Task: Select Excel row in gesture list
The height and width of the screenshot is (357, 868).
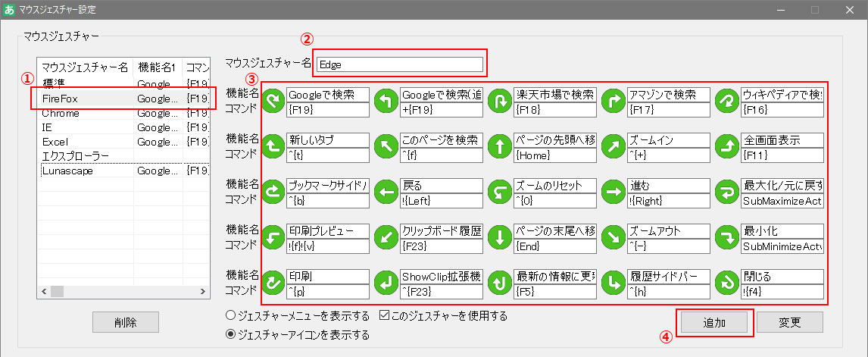Action: pyautogui.click(x=123, y=142)
